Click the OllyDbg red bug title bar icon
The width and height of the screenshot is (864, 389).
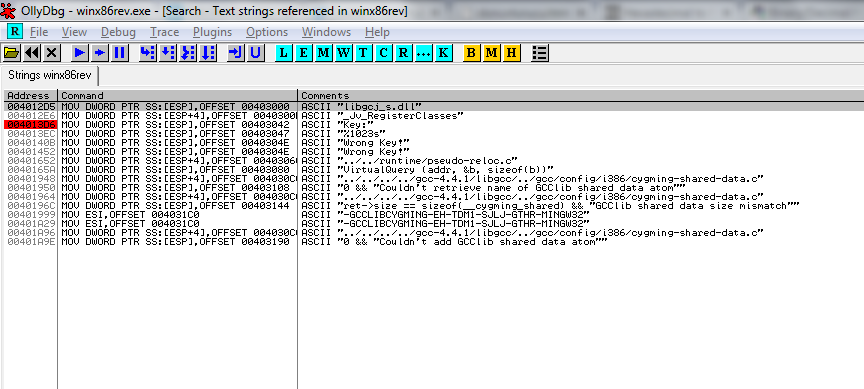(8, 10)
